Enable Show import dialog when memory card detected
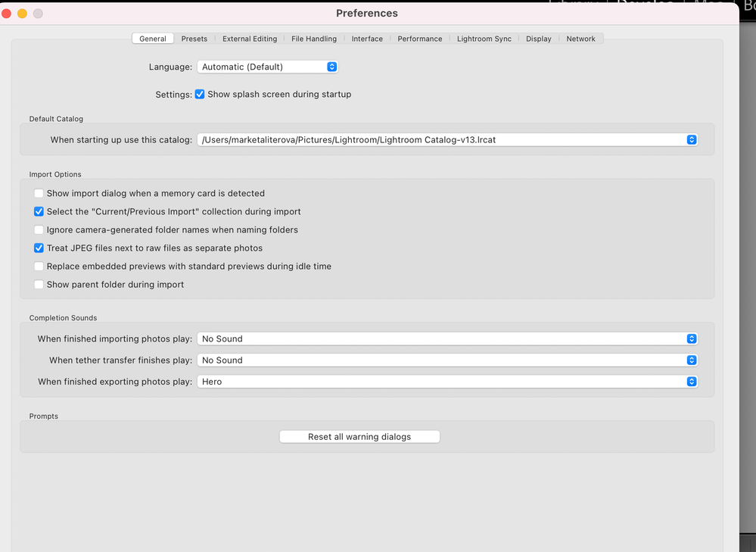 pyautogui.click(x=39, y=194)
